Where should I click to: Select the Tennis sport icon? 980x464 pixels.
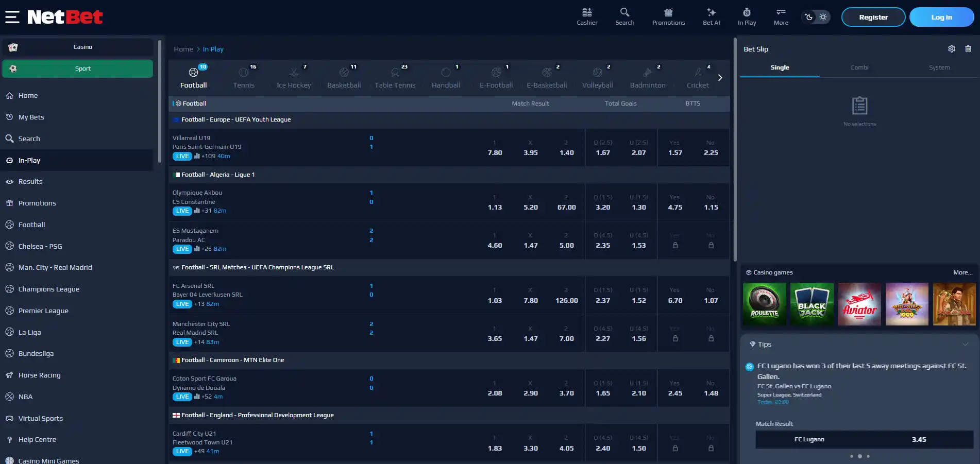[244, 73]
